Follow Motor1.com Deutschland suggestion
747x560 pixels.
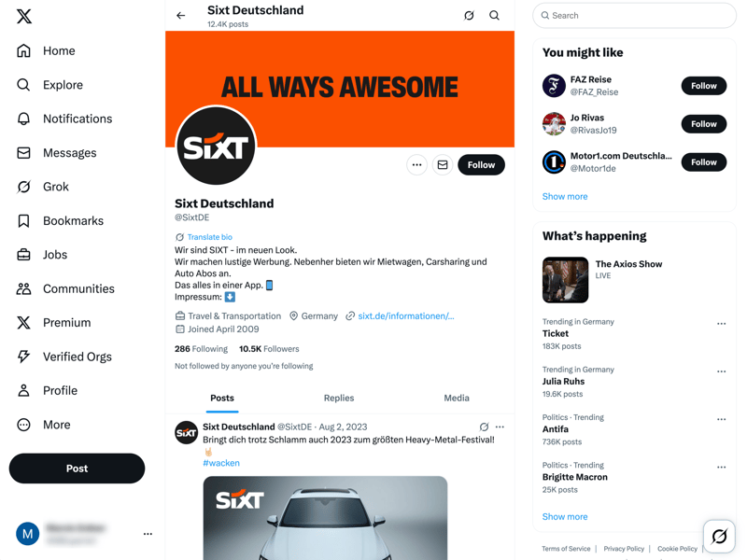704,162
